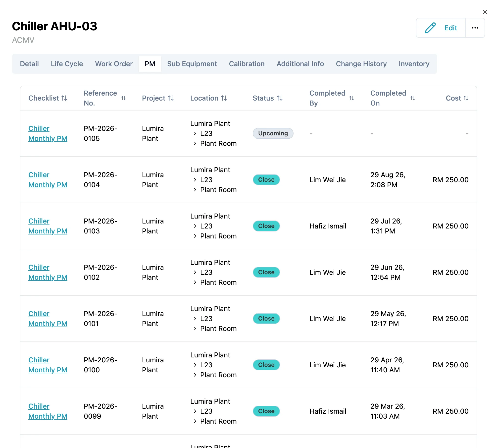This screenshot has height=448, width=497.
Task: Sort by Checklist column arrows
Action: (x=64, y=98)
